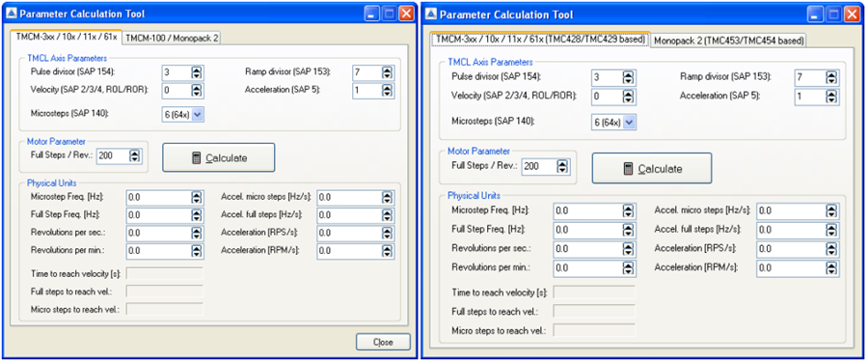Click Ramp divisor stepper in right window
This screenshot has height=362, width=868.
831,78
